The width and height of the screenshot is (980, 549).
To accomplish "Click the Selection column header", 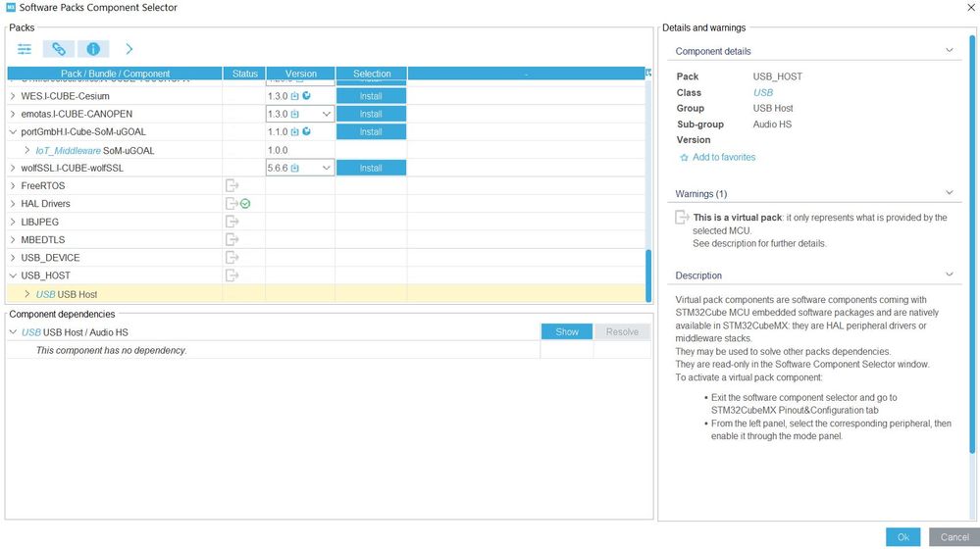I will pyautogui.click(x=371, y=74).
